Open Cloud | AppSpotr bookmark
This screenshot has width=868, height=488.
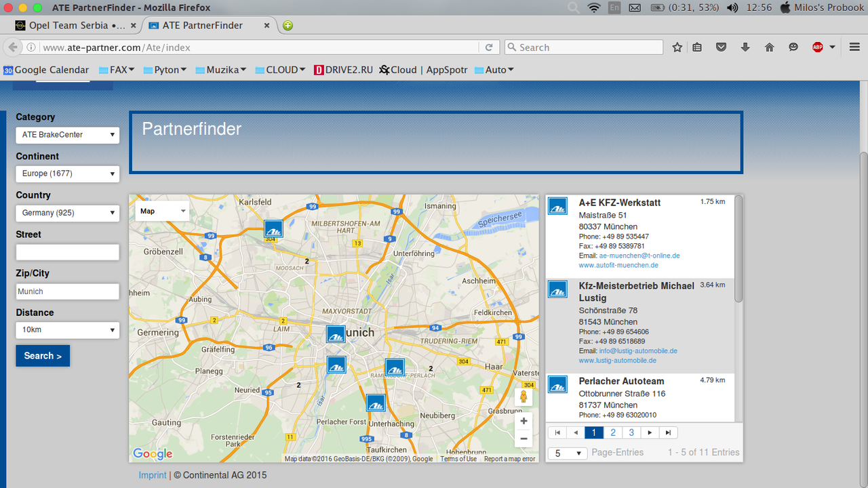coord(423,70)
